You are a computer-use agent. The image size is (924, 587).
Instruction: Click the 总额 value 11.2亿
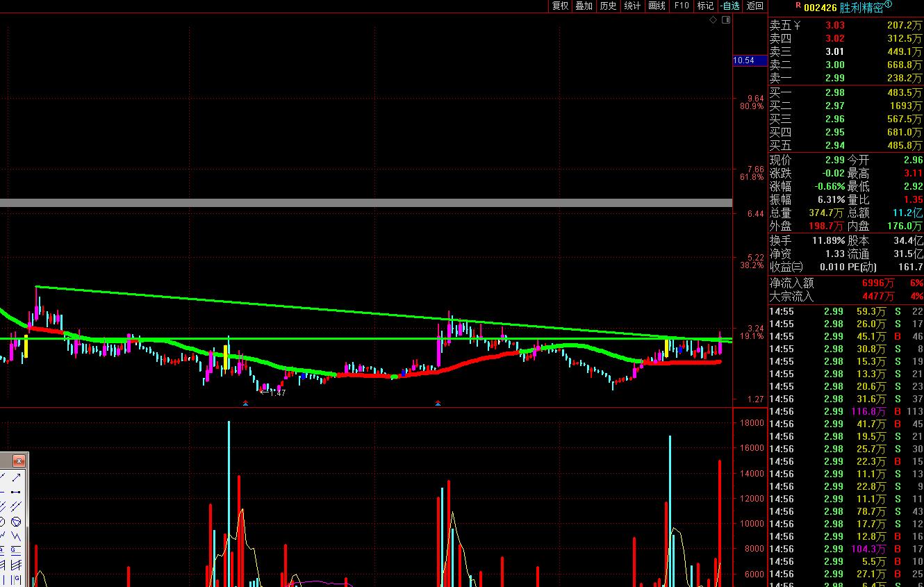coord(908,213)
